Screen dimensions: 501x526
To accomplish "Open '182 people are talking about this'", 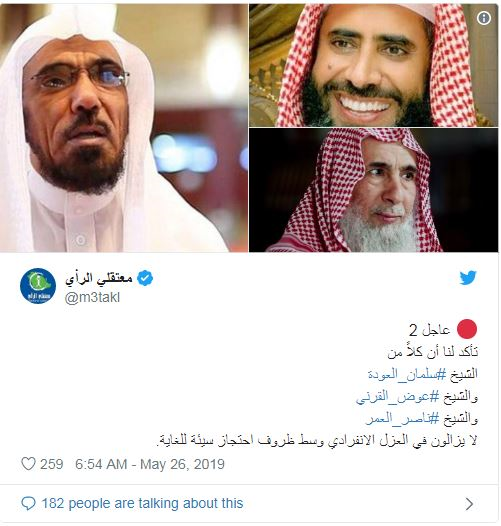I will coord(142,503).
